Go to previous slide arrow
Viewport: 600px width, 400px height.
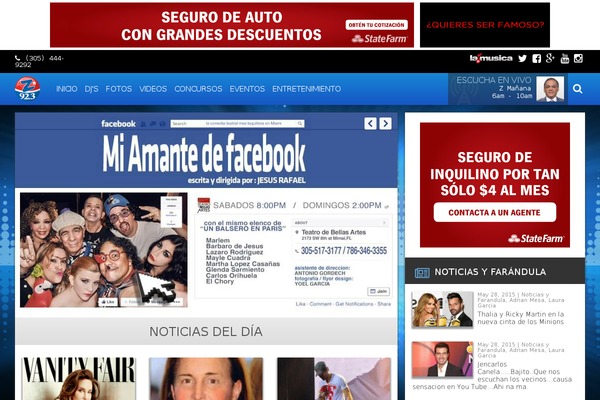pyautogui.click(x=370, y=124)
